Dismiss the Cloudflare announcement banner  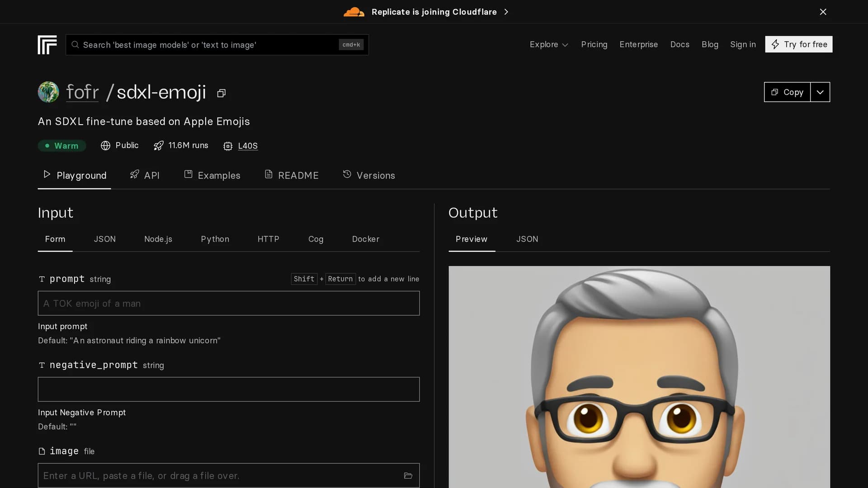point(823,12)
